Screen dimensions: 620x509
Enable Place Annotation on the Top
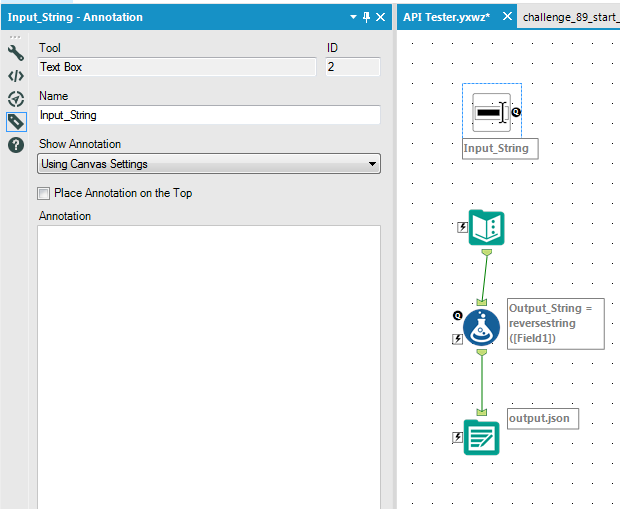(x=43, y=193)
